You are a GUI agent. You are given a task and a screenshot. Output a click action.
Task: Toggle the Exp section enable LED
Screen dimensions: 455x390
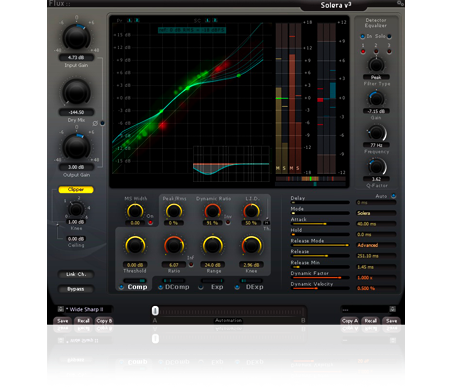click(x=201, y=287)
